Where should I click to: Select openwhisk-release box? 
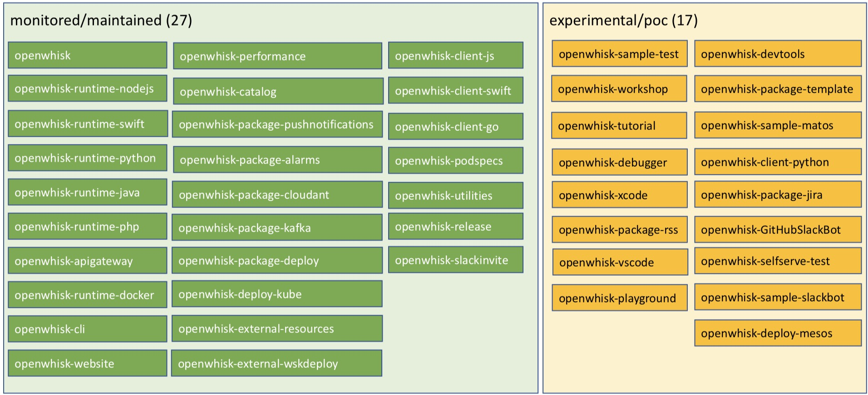(x=456, y=226)
